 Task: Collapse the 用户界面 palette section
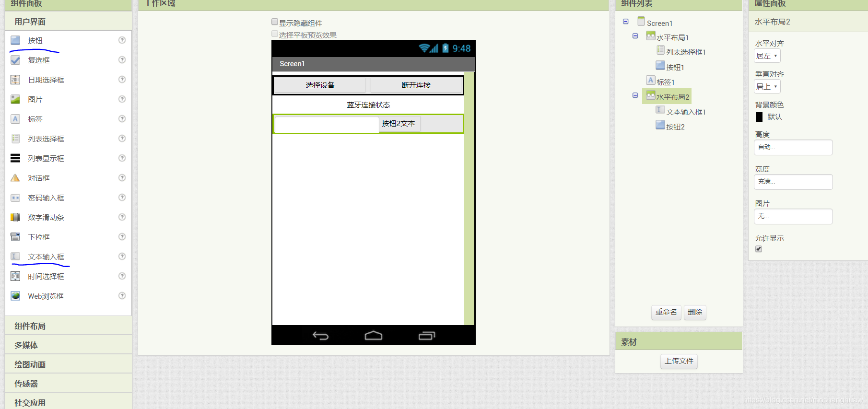tap(69, 22)
